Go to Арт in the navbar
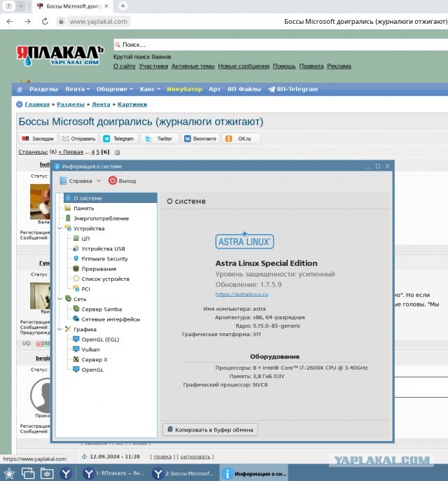 [215, 89]
